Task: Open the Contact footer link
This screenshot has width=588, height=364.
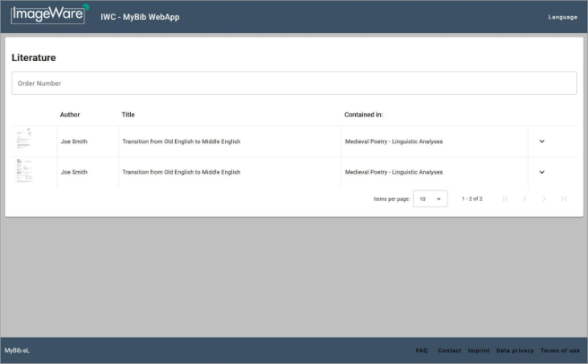Action: tap(449, 350)
